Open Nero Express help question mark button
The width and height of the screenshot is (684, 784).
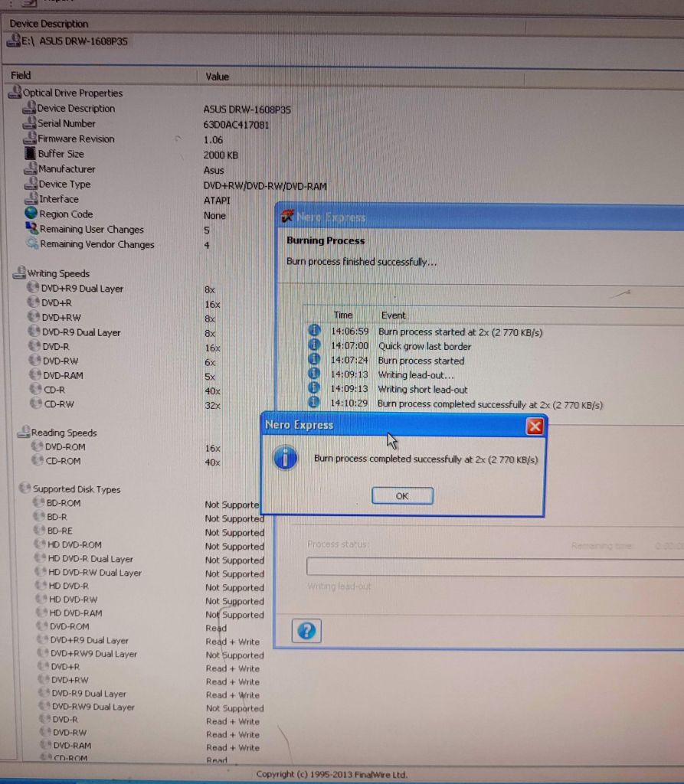point(306,631)
